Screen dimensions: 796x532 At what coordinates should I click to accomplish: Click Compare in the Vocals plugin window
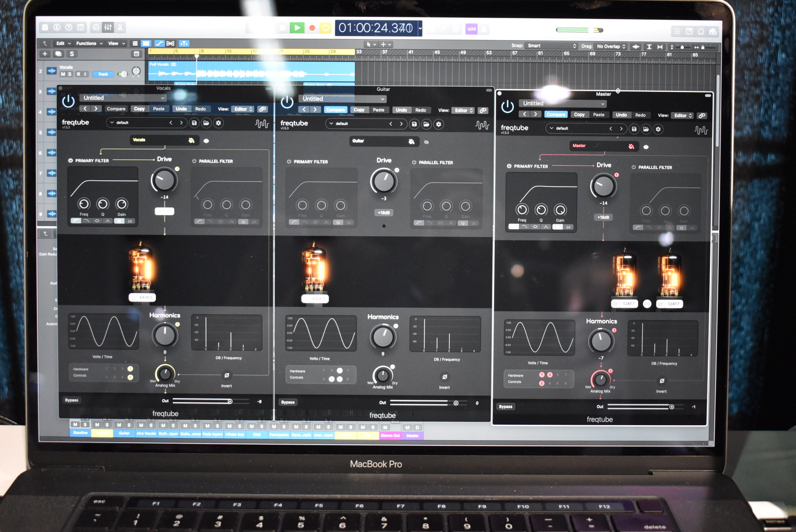116,109
